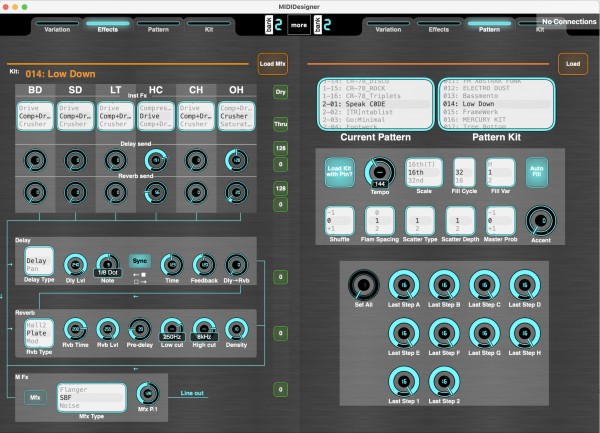
Task: Click the delay Feedback knob
Action: (x=204, y=265)
